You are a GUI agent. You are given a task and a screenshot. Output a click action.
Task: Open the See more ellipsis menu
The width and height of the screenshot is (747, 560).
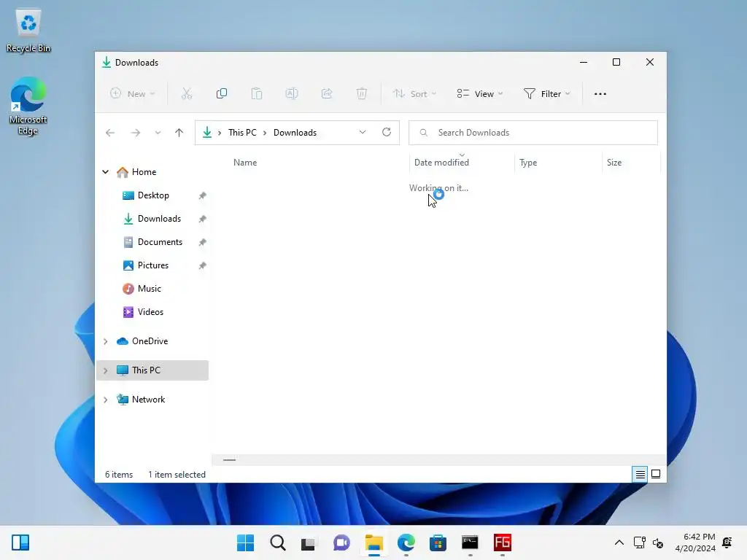[x=600, y=94]
